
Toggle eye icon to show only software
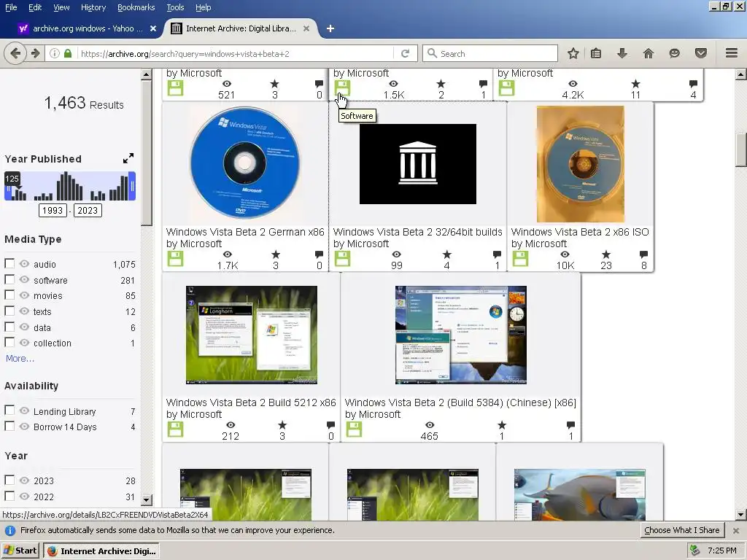click(x=24, y=279)
